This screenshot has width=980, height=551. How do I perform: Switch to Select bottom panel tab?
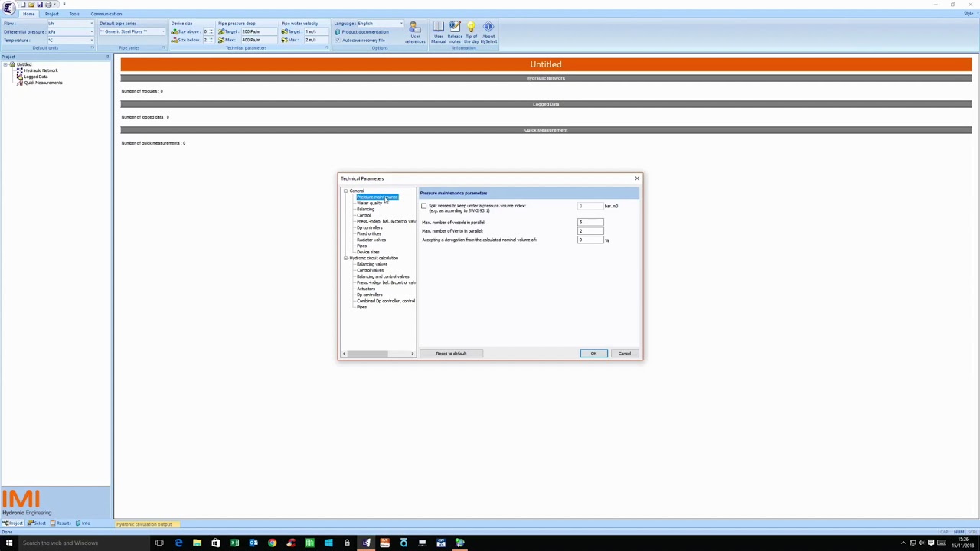(38, 523)
